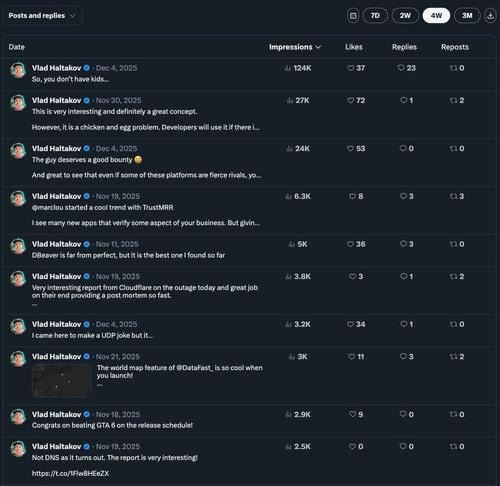Image resolution: width=500 pixels, height=486 pixels.
Task: Download the analytics data export
Action: [490, 16]
